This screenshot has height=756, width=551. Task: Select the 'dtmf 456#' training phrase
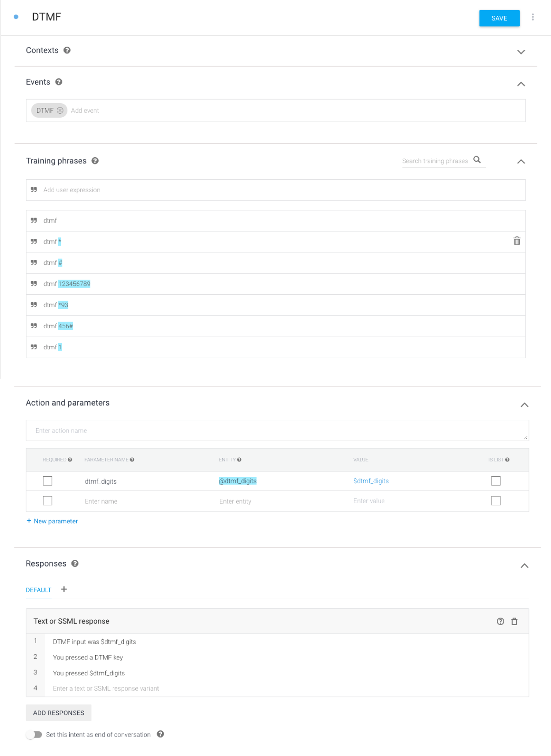(x=276, y=326)
